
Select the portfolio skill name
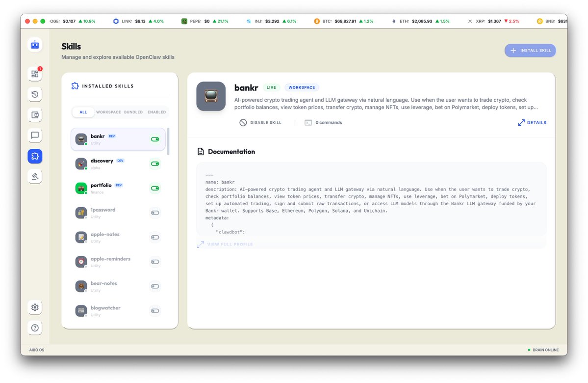[101, 185]
